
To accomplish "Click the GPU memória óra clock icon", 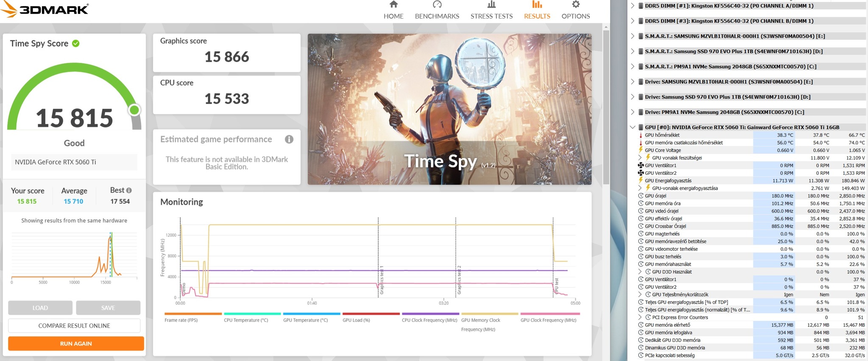I will coord(641,203).
